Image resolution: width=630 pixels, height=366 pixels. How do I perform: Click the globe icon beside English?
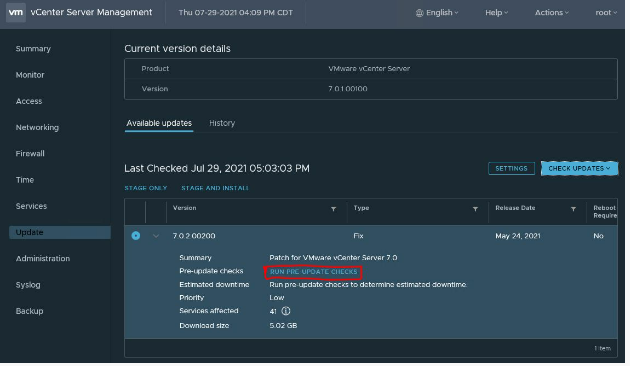click(419, 13)
